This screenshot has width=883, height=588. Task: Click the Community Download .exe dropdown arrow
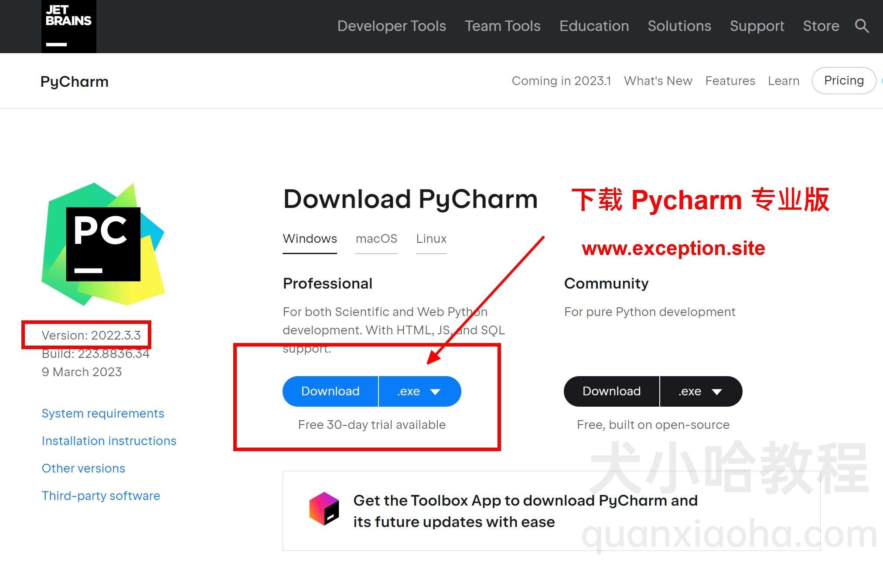pyautogui.click(x=717, y=391)
